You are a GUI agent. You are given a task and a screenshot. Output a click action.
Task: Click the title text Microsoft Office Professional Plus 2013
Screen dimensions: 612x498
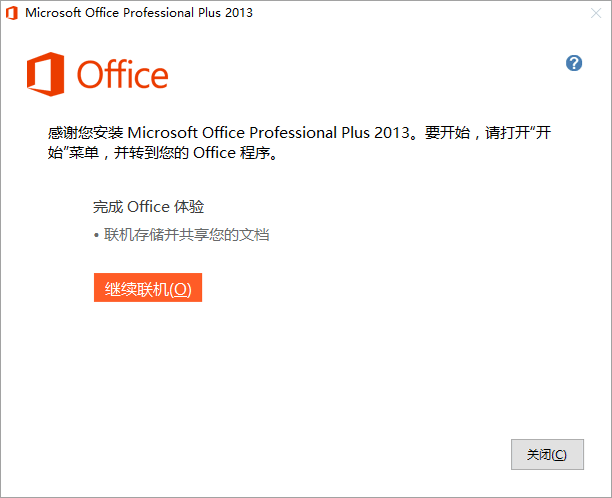139,12
